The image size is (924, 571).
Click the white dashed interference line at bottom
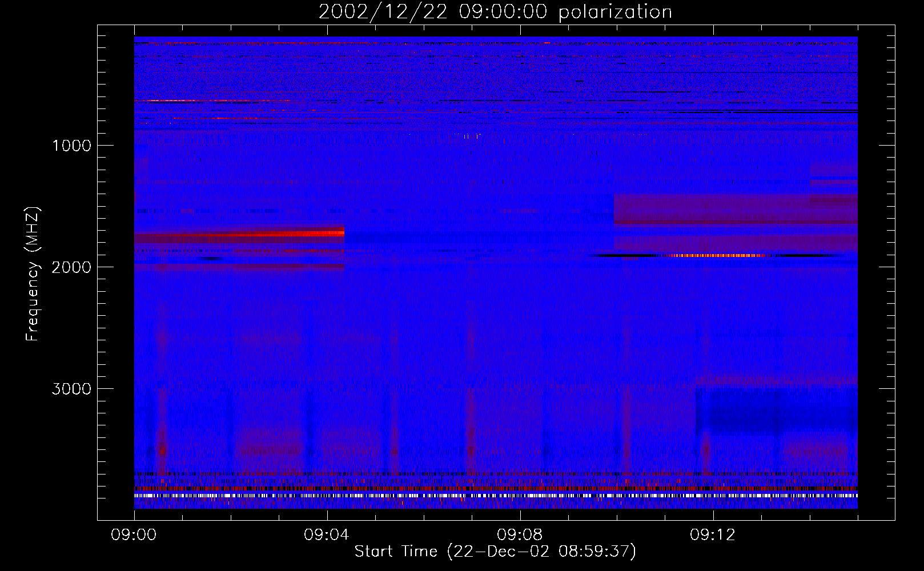pyautogui.click(x=496, y=496)
